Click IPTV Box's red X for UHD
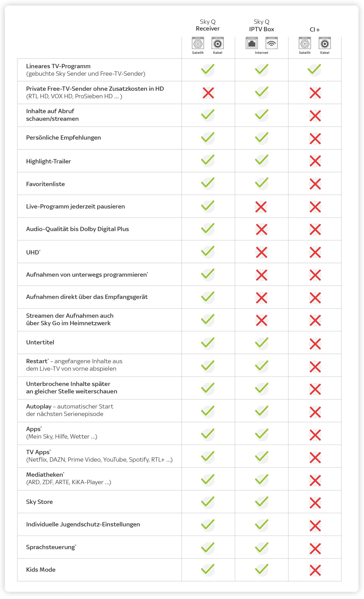364x599 pixels. click(262, 252)
